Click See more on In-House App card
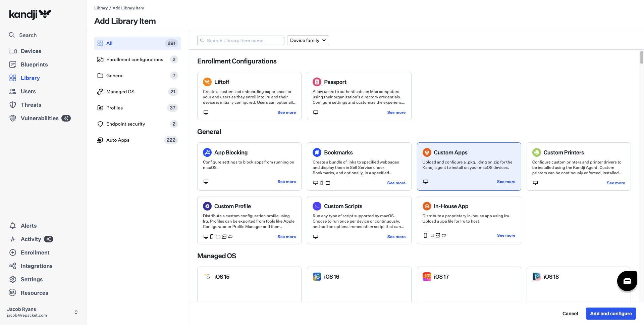The image size is (644, 325). pyautogui.click(x=506, y=235)
